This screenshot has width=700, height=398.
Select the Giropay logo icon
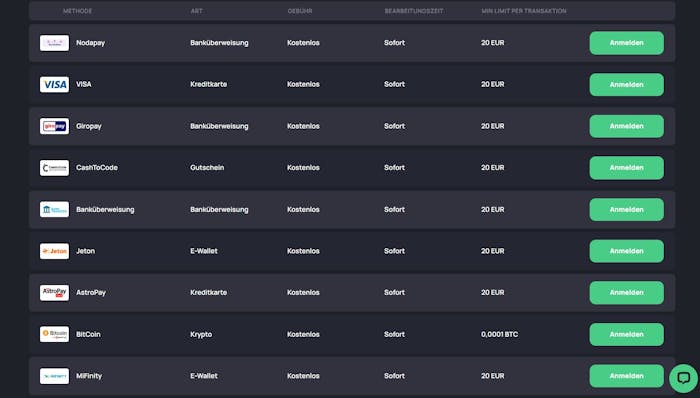(54, 126)
